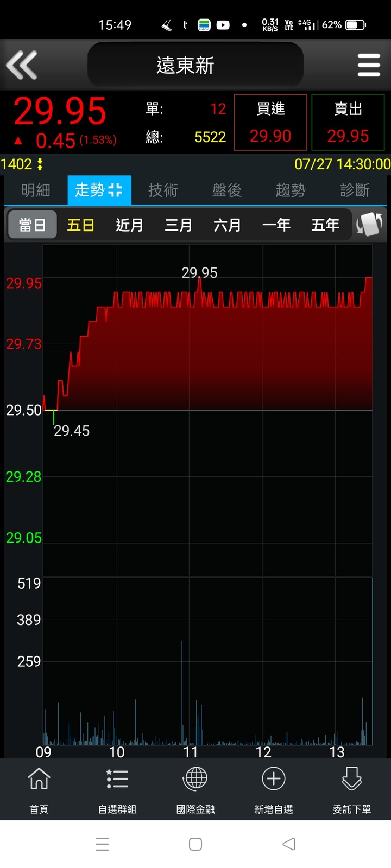Tap the 29.95 high label on chart
This screenshot has width=391, height=868.
tap(199, 272)
